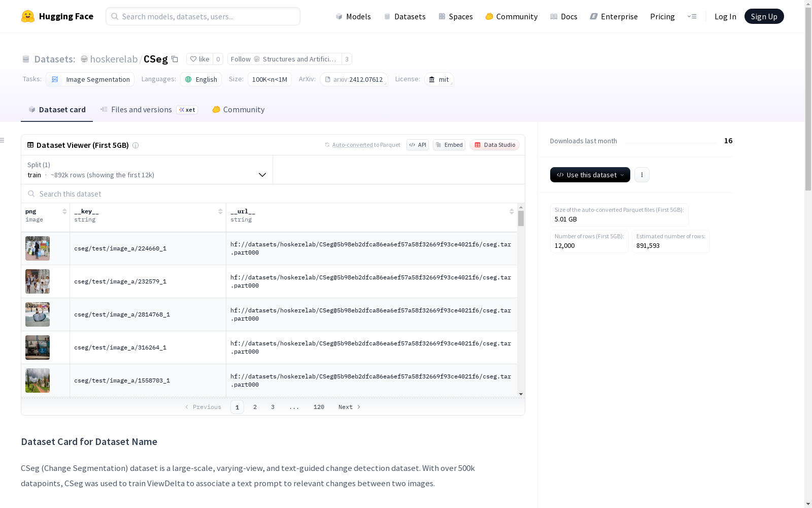Click the mit license tag
The width and height of the screenshot is (812, 508).
click(x=439, y=79)
